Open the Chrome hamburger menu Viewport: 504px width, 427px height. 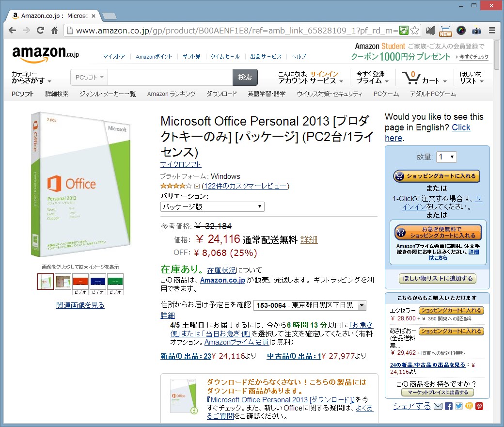point(492,31)
